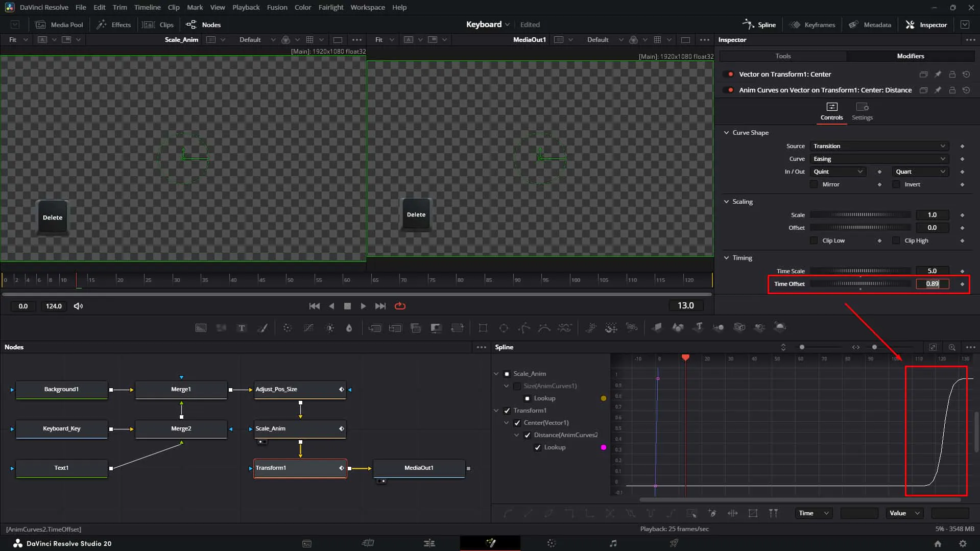
Task: Add a Brightness Contrast node from the toolbar
Action: [x=330, y=328]
